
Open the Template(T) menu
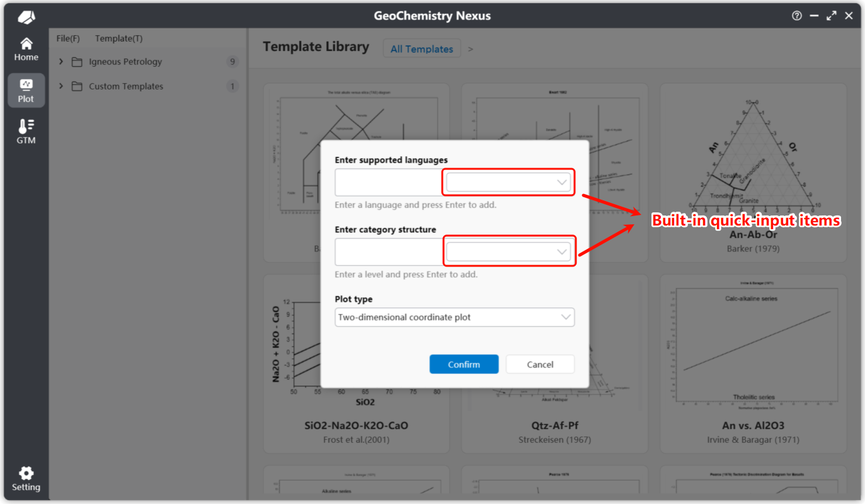coord(118,38)
